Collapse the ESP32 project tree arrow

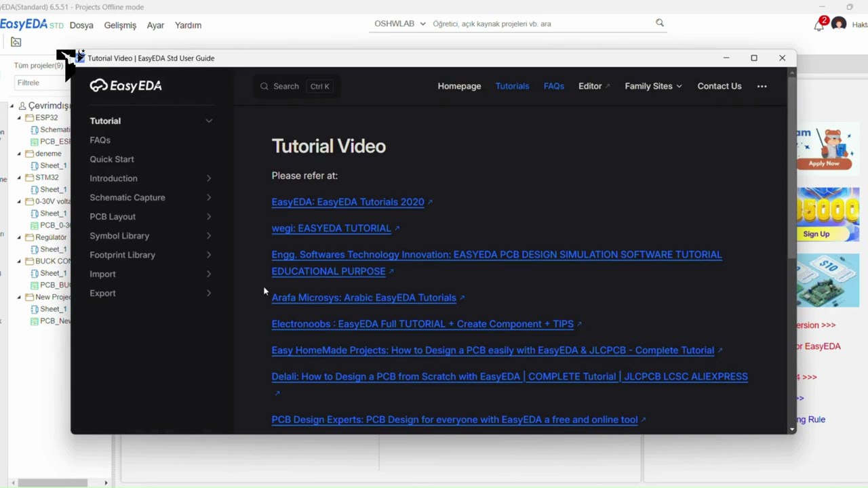point(20,118)
